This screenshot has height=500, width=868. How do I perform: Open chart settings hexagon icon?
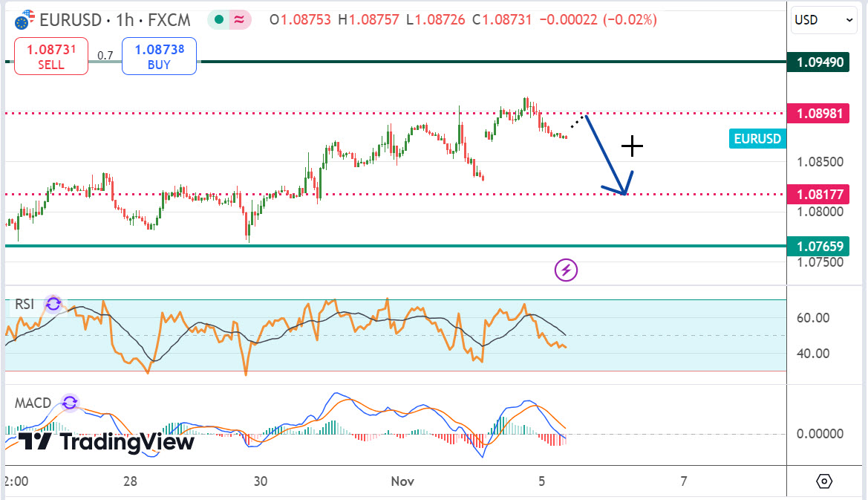[x=824, y=481]
